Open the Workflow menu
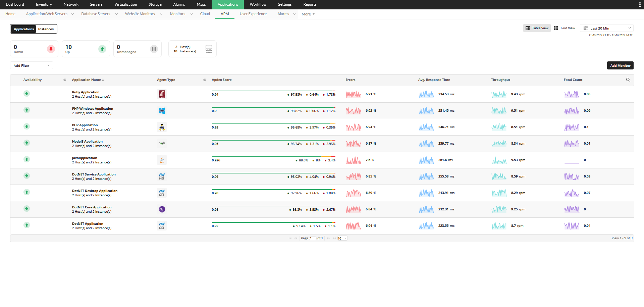 pos(258,4)
